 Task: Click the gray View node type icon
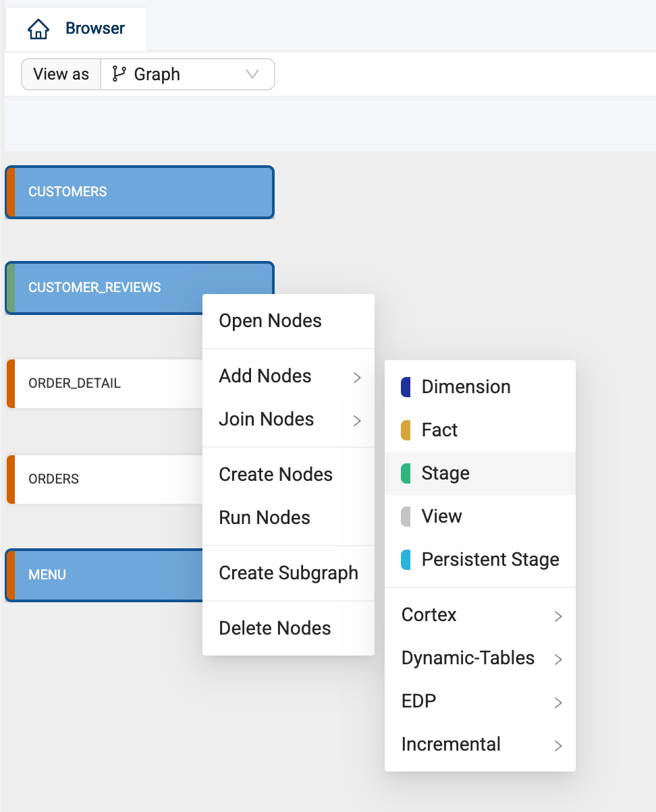click(406, 517)
